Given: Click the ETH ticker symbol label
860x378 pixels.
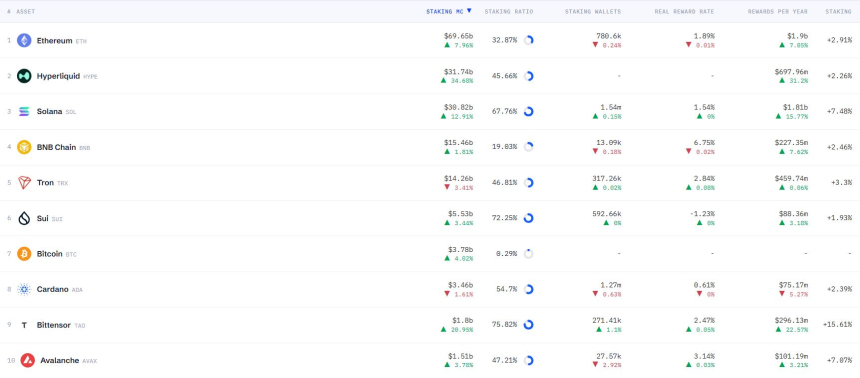Looking at the screenshot, I should pyautogui.click(x=81, y=41).
